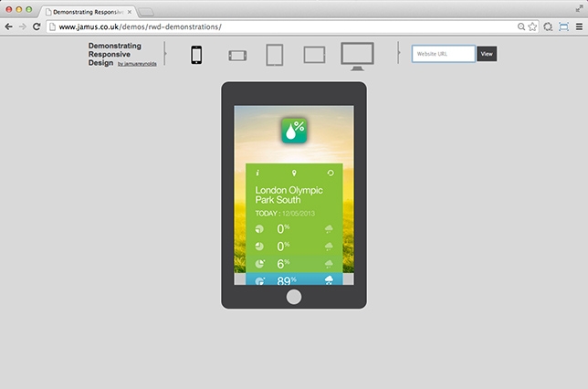Reload the page with the refresh button
The width and height of the screenshot is (588, 389).
click(x=37, y=26)
